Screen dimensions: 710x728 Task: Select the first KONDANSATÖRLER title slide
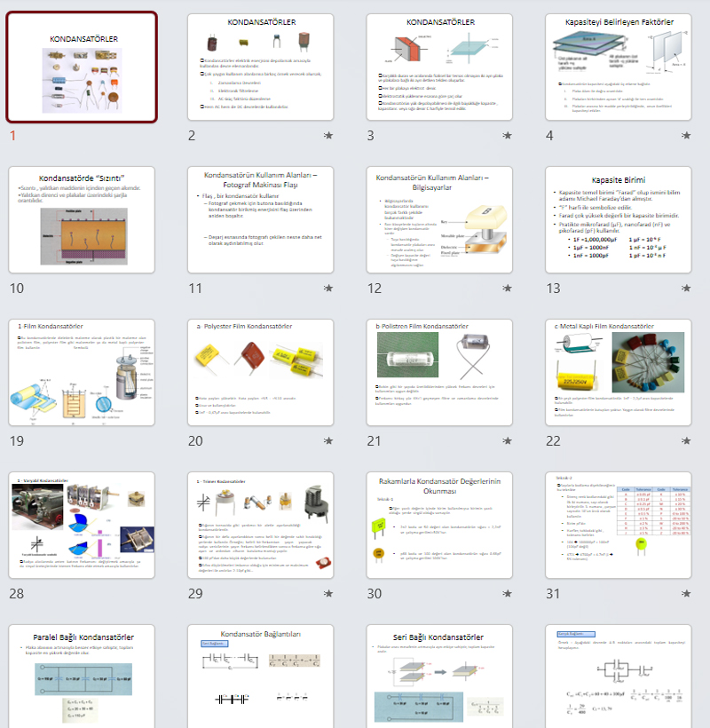[x=83, y=67]
